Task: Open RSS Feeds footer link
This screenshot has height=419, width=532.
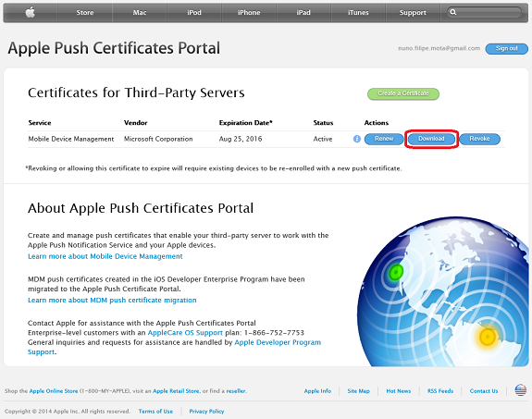Action: (x=440, y=391)
